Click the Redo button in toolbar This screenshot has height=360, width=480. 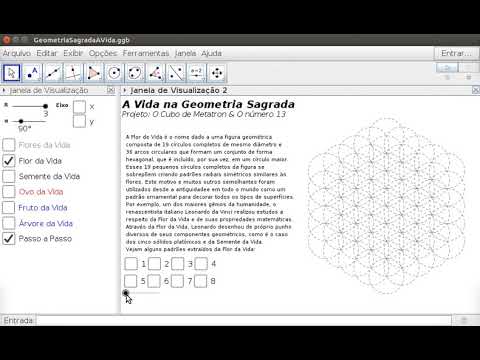(x=469, y=68)
